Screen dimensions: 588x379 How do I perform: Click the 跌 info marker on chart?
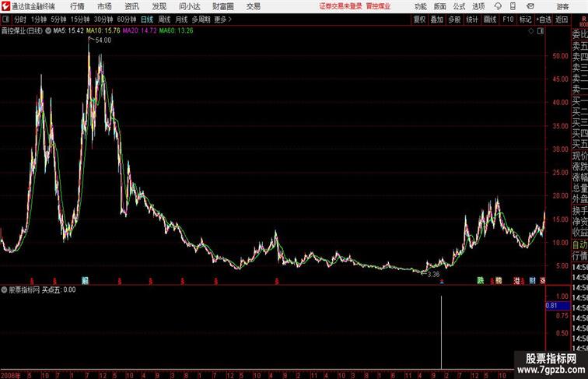(x=481, y=280)
